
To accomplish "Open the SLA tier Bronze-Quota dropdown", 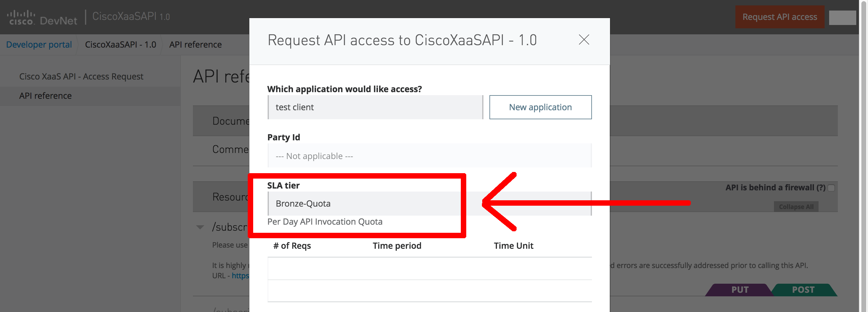I will (429, 204).
